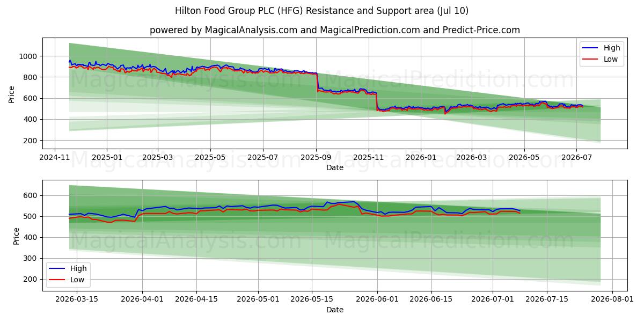The height and width of the screenshot is (322, 644).
Task: Click the bottom chart y-axis label "300"
Action: pyautogui.click(x=30, y=259)
